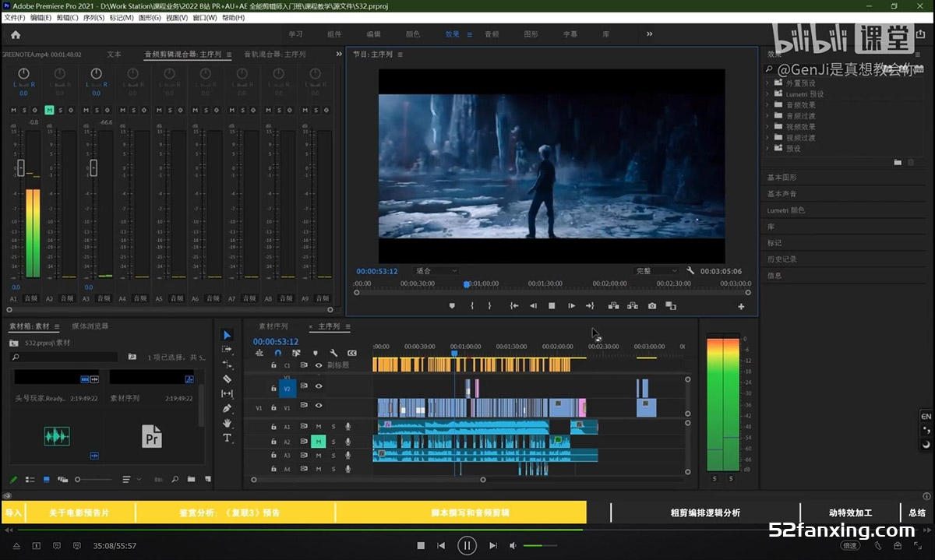Open the Lumetri 颜色 panel
This screenshot has height=560, width=935.
point(786,210)
